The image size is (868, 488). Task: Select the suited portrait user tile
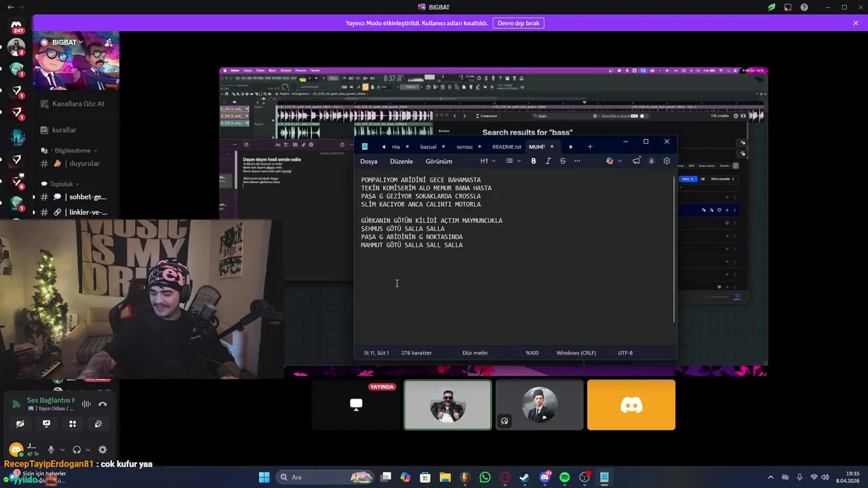[x=539, y=405]
